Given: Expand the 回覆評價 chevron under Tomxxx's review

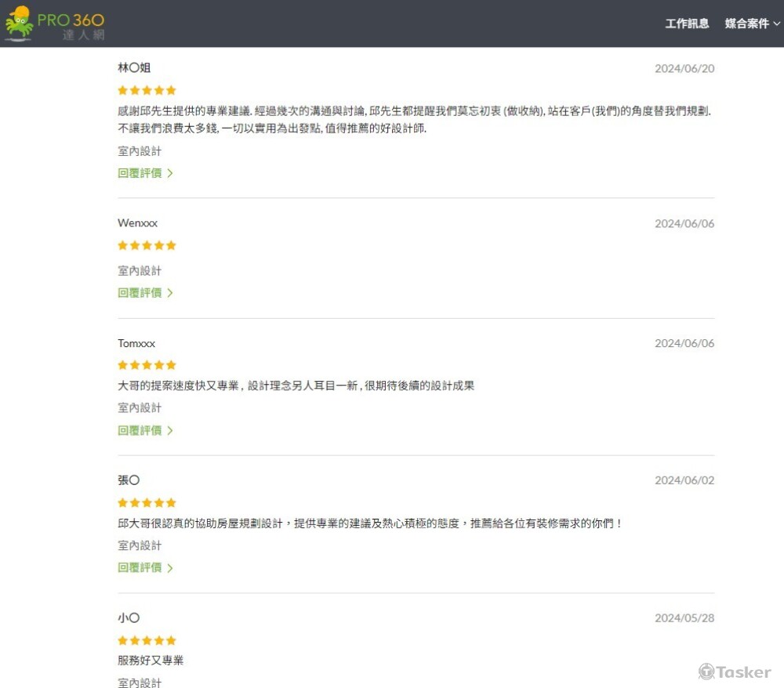Looking at the screenshot, I should point(170,430).
